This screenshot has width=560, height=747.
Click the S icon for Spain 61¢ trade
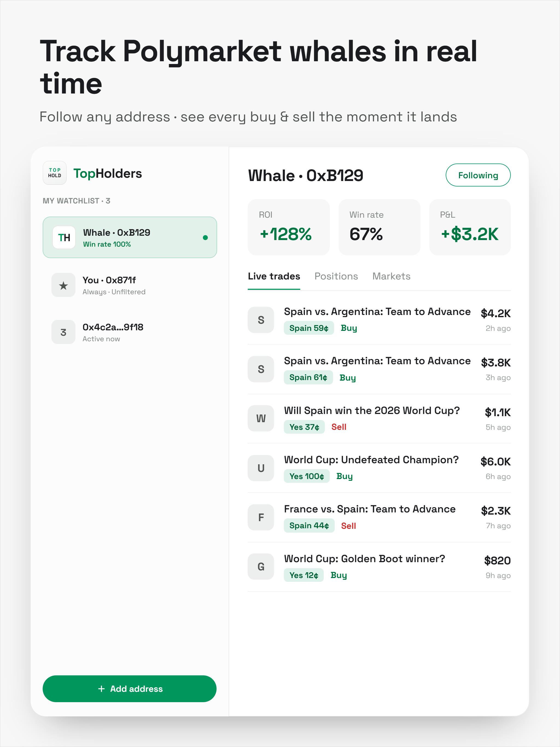261,369
